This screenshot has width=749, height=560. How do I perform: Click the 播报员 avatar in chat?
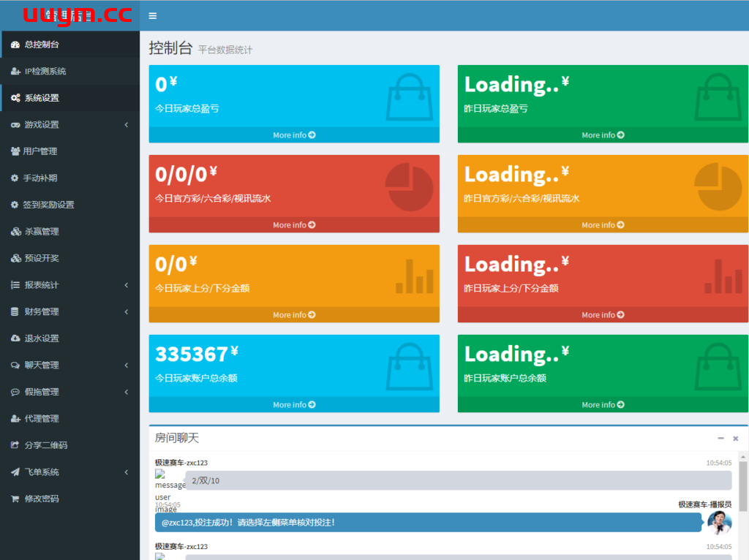pyautogui.click(x=720, y=522)
